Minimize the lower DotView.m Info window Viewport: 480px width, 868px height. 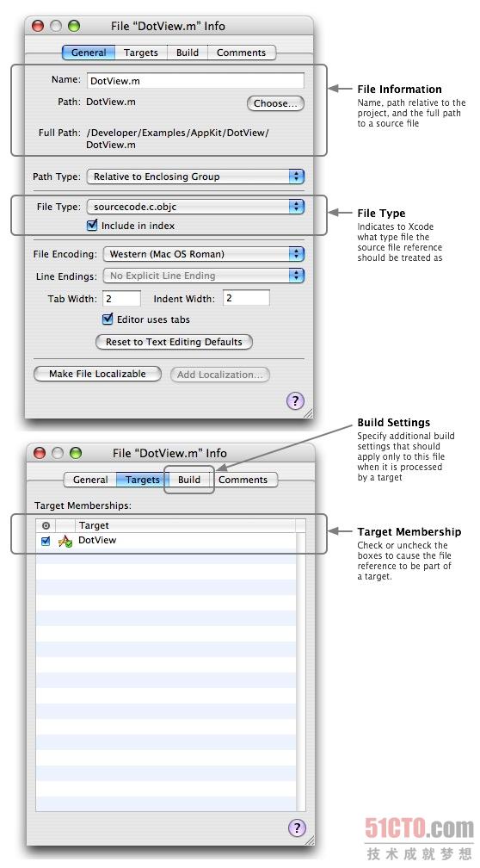pos(58,453)
